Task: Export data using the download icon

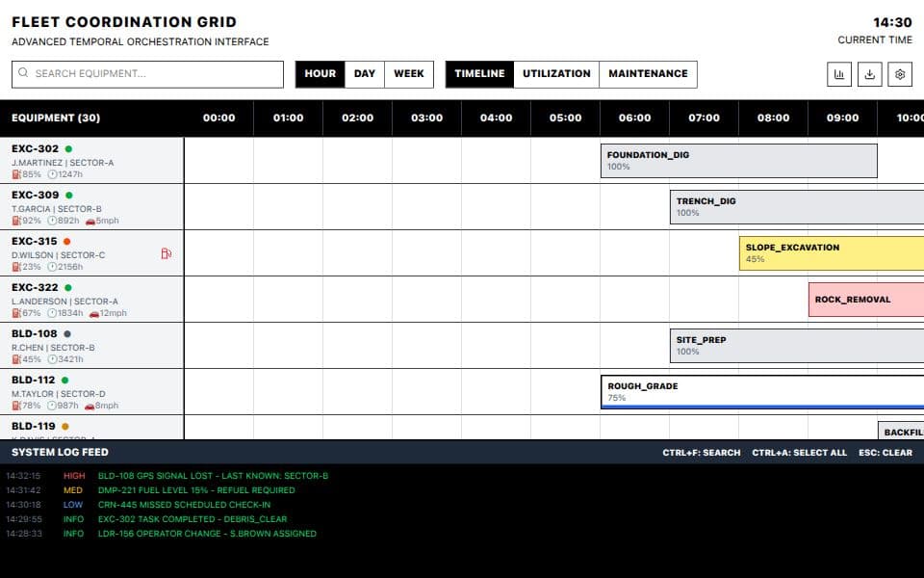Action: (x=869, y=74)
